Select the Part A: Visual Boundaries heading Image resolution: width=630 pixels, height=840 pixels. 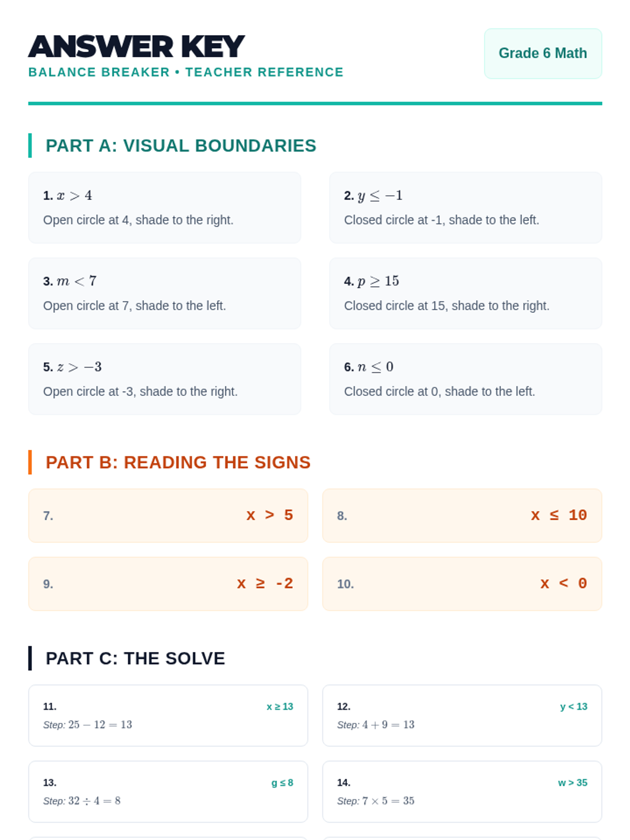pos(181,146)
